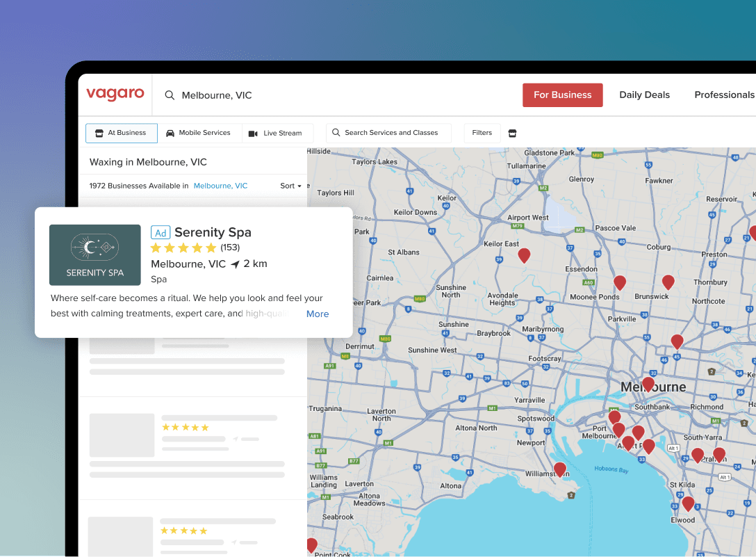Click the map pin near Elwood

point(687,503)
